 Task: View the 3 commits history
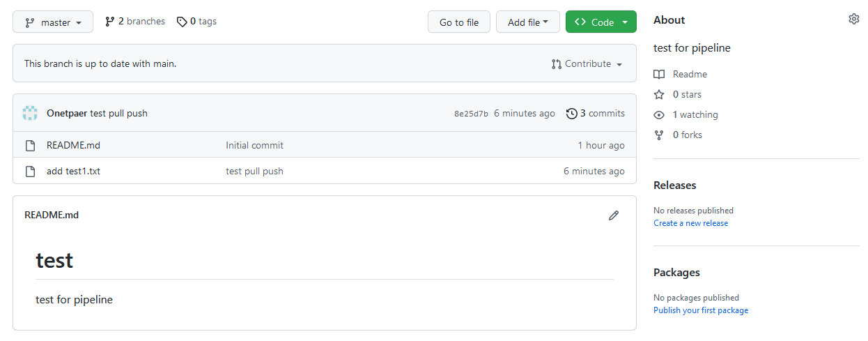tap(596, 113)
